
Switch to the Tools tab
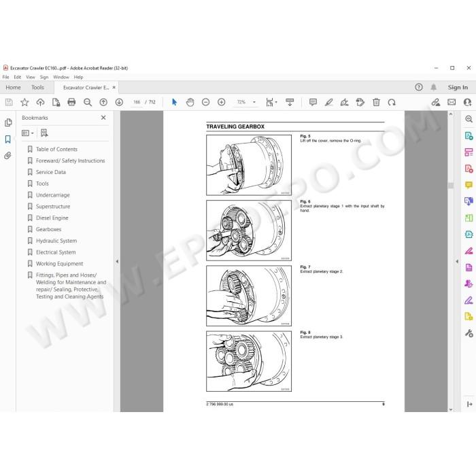pyautogui.click(x=37, y=88)
